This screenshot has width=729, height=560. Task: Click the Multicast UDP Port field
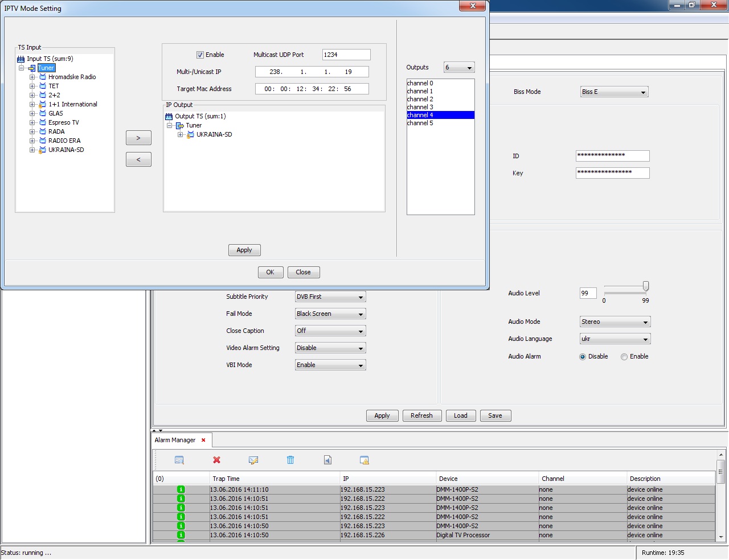tap(346, 55)
